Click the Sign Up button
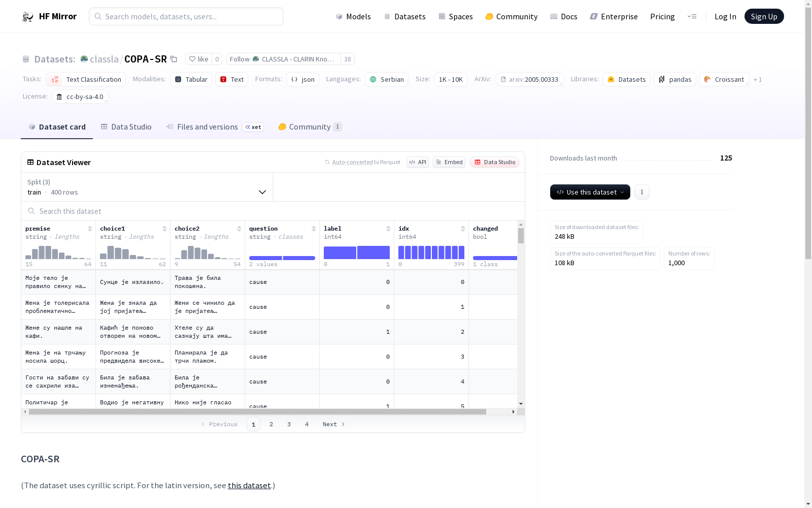 [764, 16]
